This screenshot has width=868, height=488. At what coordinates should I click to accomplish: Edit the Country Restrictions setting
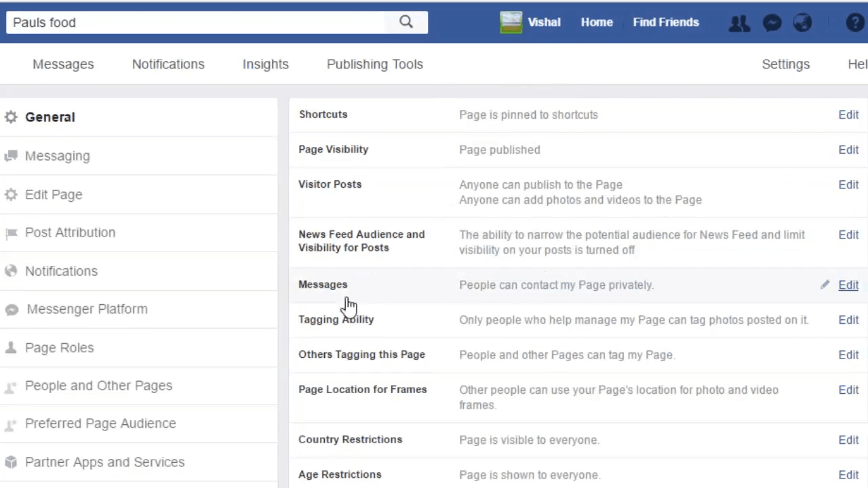pos(848,440)
